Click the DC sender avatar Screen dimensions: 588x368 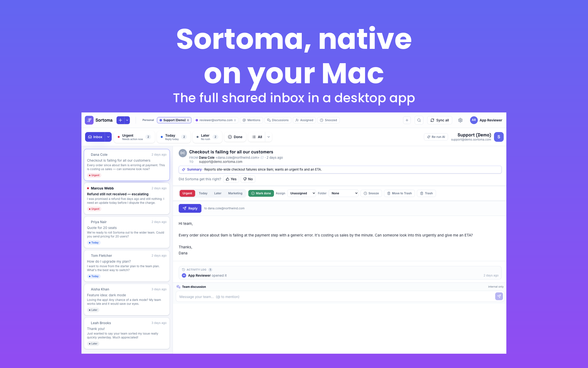[183, 153]
